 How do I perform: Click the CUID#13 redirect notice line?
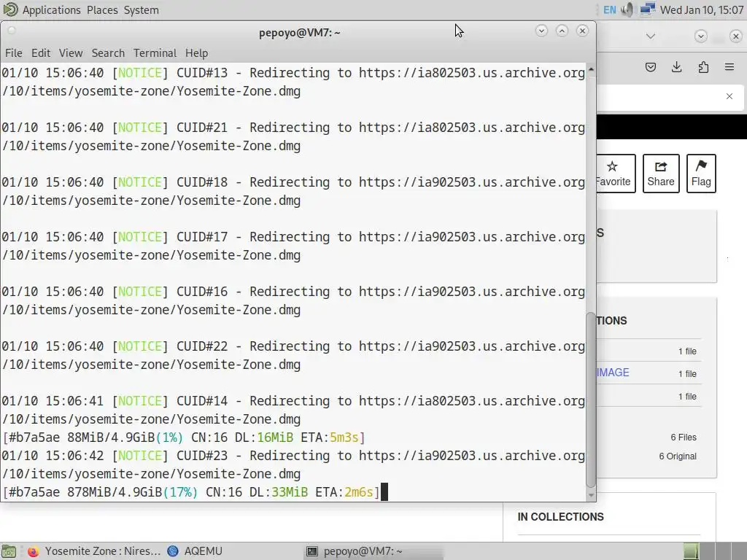point(293,82)
